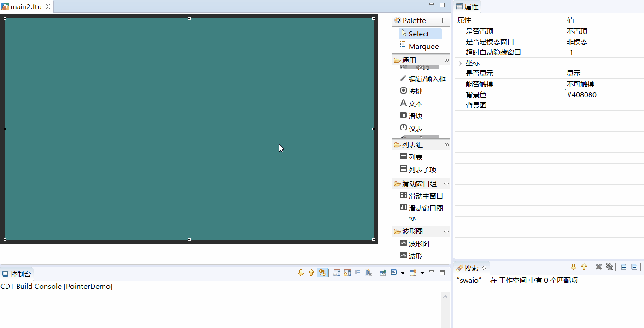Toggle pin console button
Screen dimensions: 644x328
[382, 273]
